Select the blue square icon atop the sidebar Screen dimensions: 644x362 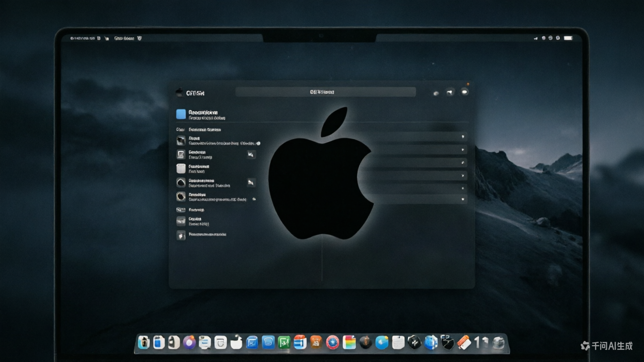click(x=181, y=114)
